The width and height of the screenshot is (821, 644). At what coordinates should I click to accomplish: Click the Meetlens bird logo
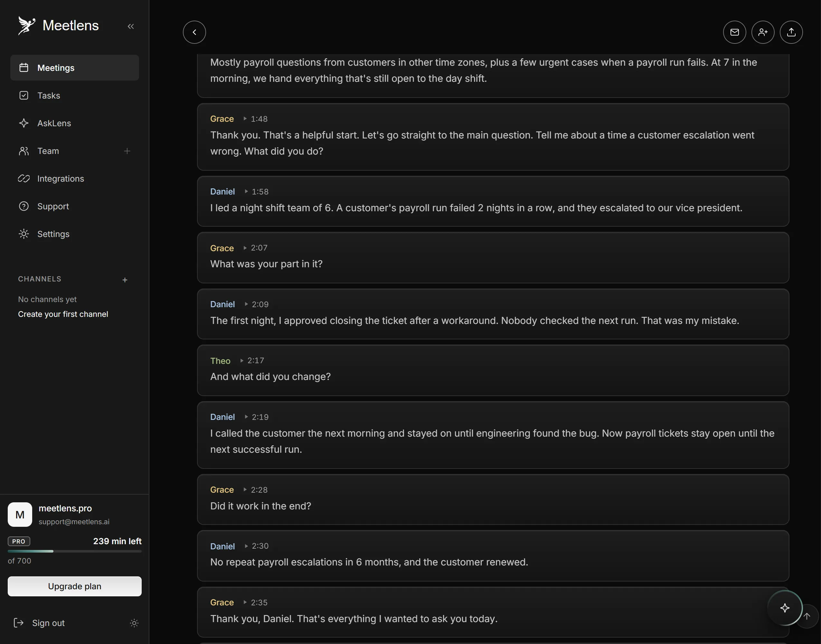(26, 26)
